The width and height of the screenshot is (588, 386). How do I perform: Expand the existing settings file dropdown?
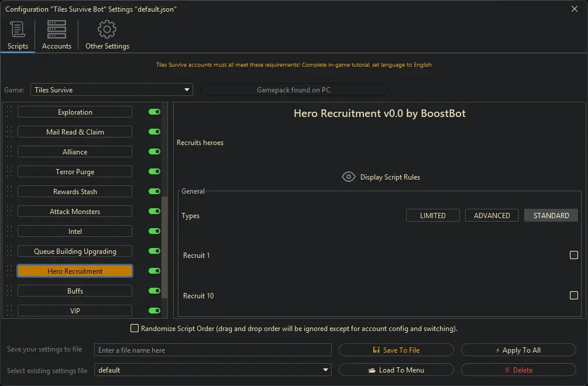click(x=325, y=370)
